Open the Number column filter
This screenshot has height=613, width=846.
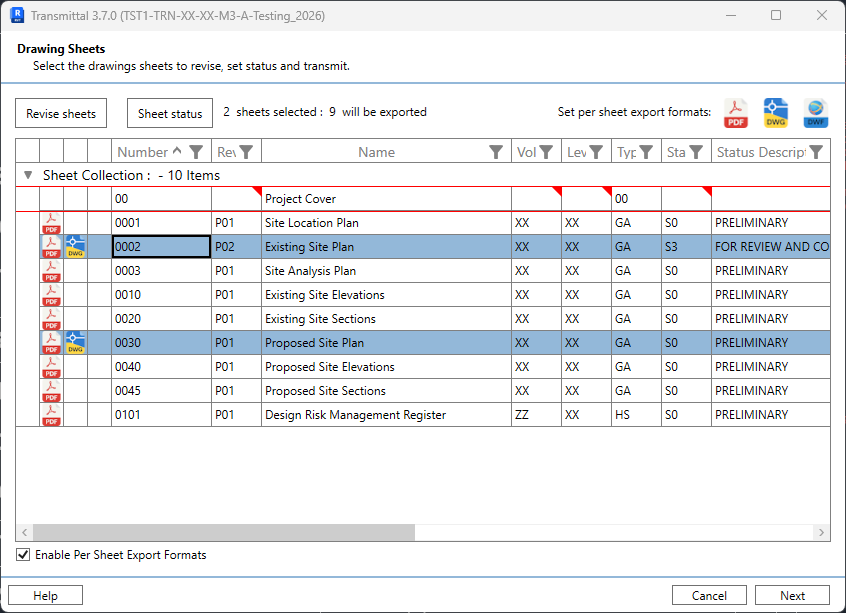click(x=197, y=152)
